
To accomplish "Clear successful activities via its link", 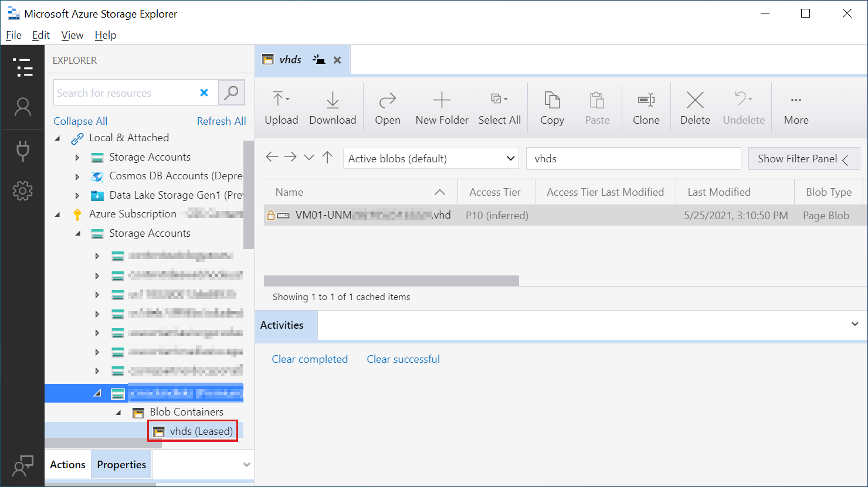I will tap(403, 359).
